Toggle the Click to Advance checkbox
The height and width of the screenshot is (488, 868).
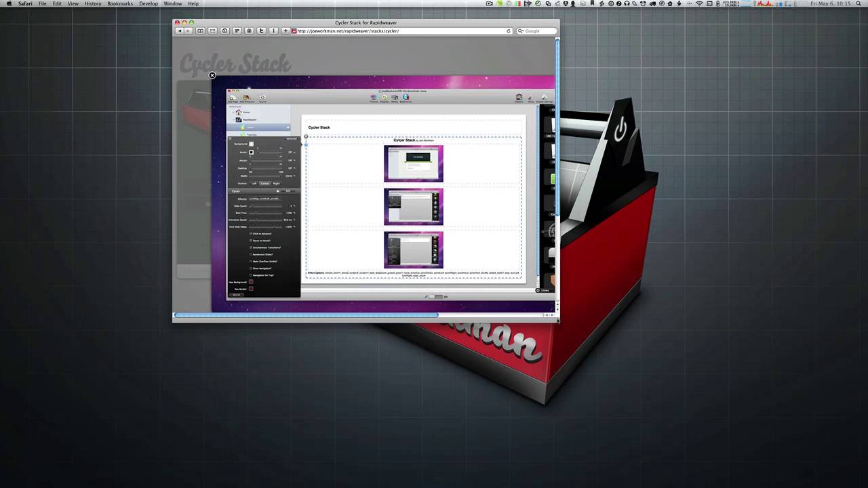click(251, 234)
